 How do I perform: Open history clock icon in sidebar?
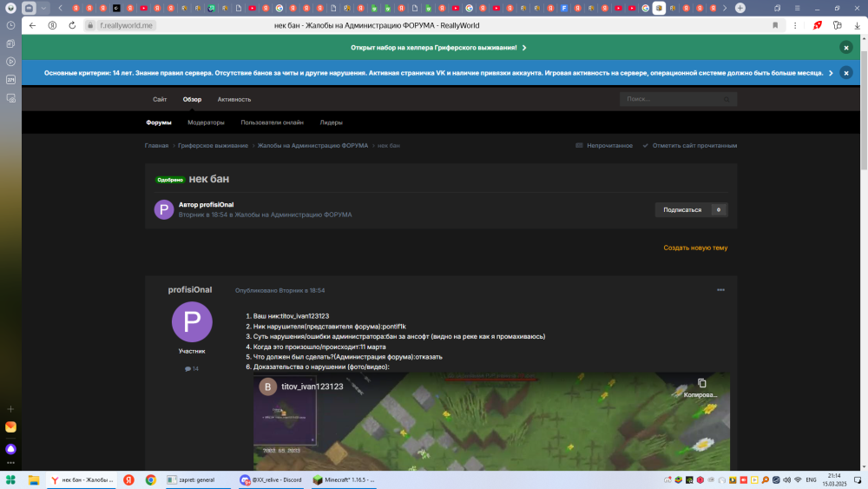10,25
